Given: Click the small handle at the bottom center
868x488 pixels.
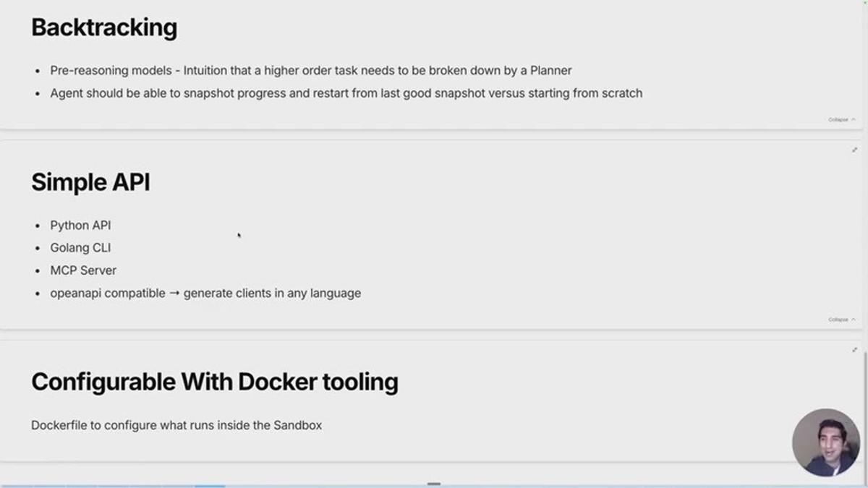Looking at the screenshot, I should point(434,483).
